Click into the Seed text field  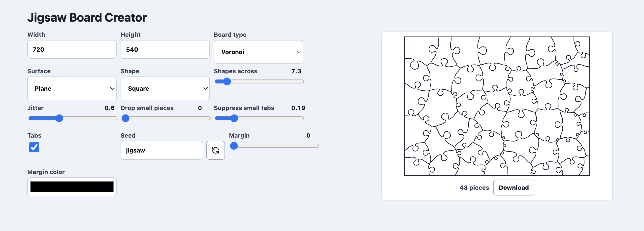(x=162, y=150)
